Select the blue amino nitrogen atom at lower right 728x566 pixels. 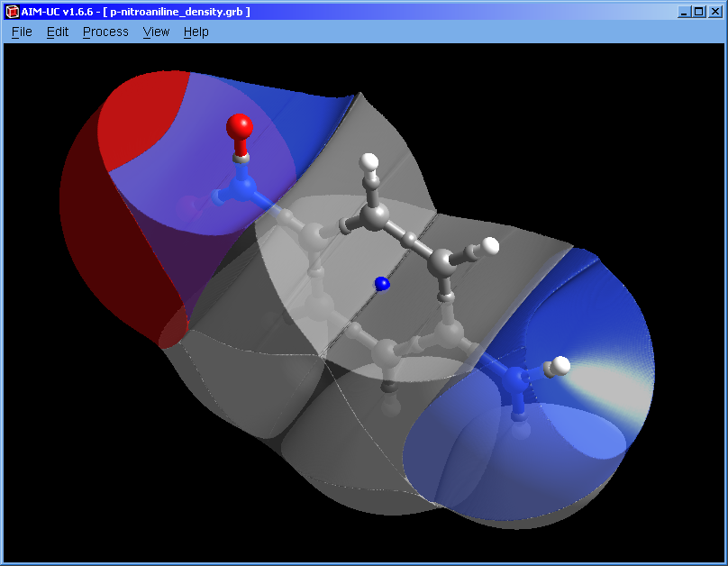pyautogui.click(x=517, y=380)
